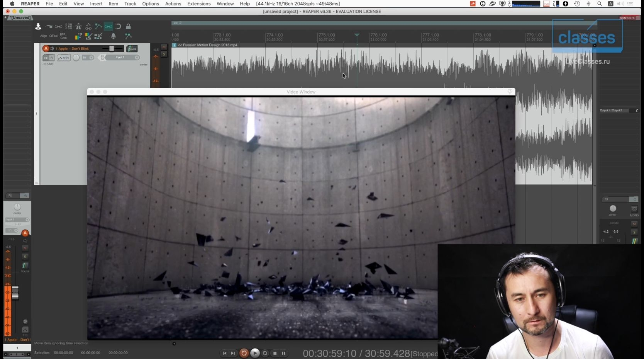Toggle the mixer strip record arm button
Image resolution: width=644 pixels, height=359 pixels.
tap(25, 233)
